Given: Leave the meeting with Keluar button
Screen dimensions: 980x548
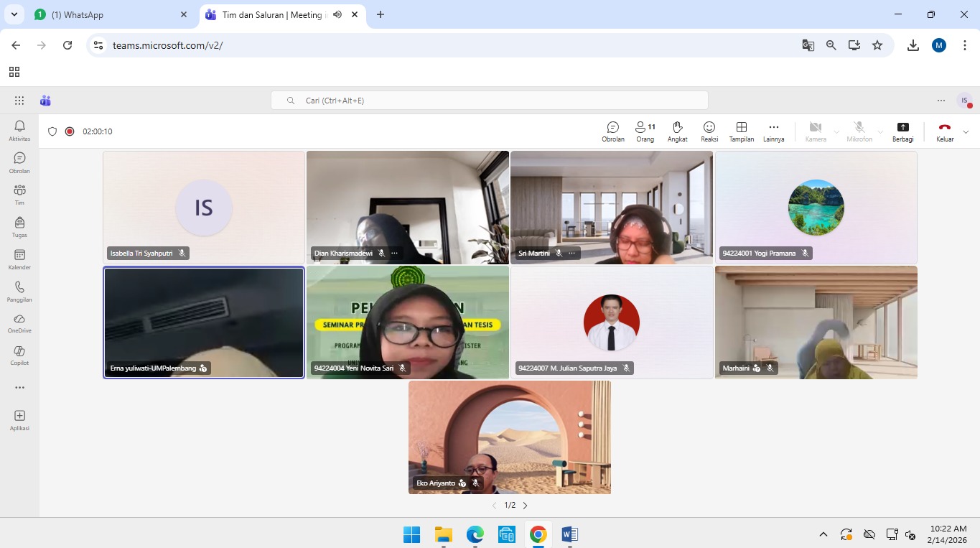Looking at the screenshot, I should point(944,131).
